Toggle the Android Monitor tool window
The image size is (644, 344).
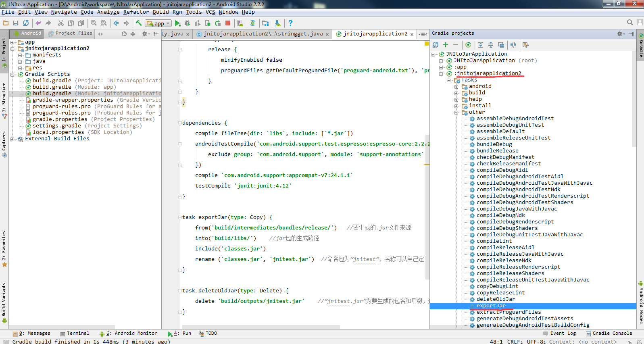click(x=129, y=334)
